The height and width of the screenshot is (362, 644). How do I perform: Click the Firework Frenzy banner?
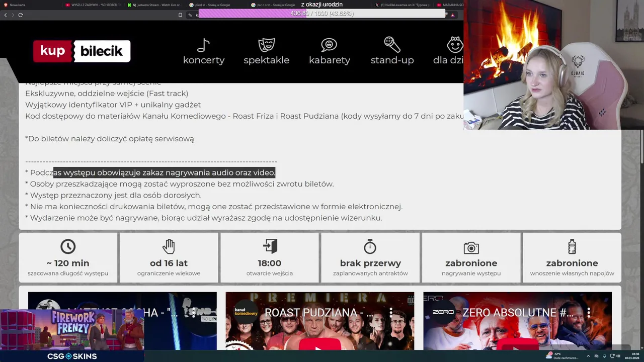(72, 330)
